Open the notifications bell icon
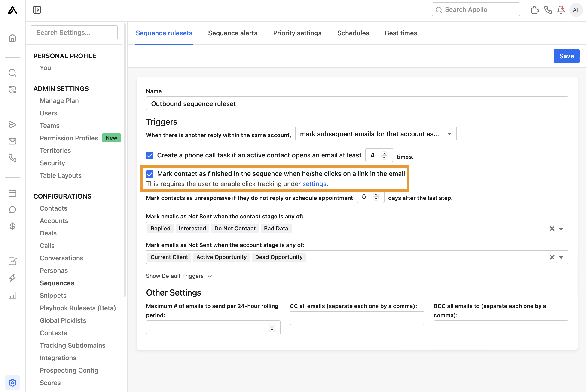 point(561,10)
